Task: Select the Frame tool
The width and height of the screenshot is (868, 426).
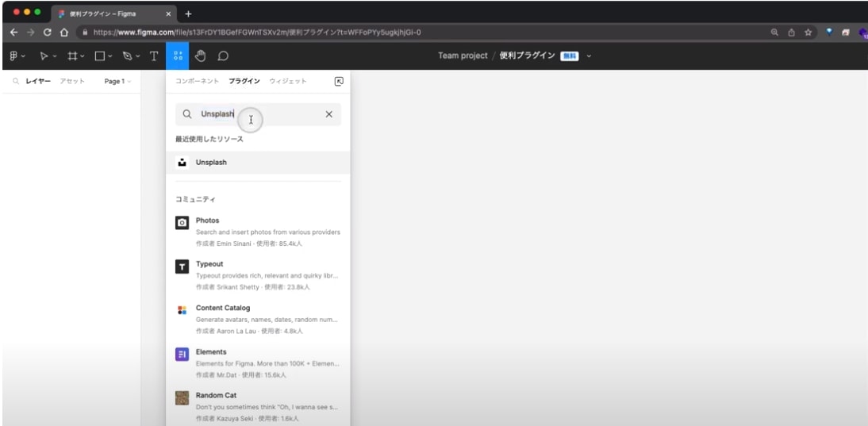Action: point(72,56)
